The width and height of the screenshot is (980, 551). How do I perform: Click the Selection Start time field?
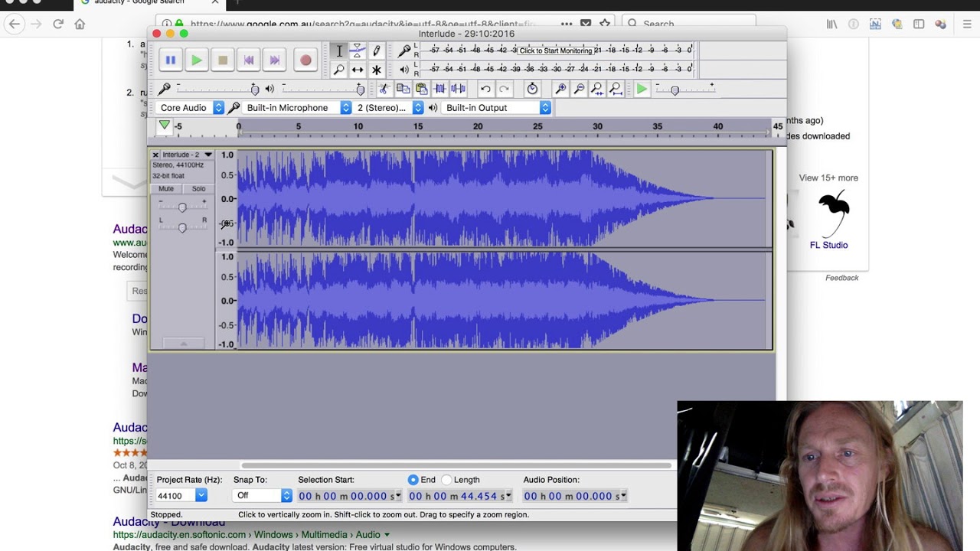pos(349,496)
